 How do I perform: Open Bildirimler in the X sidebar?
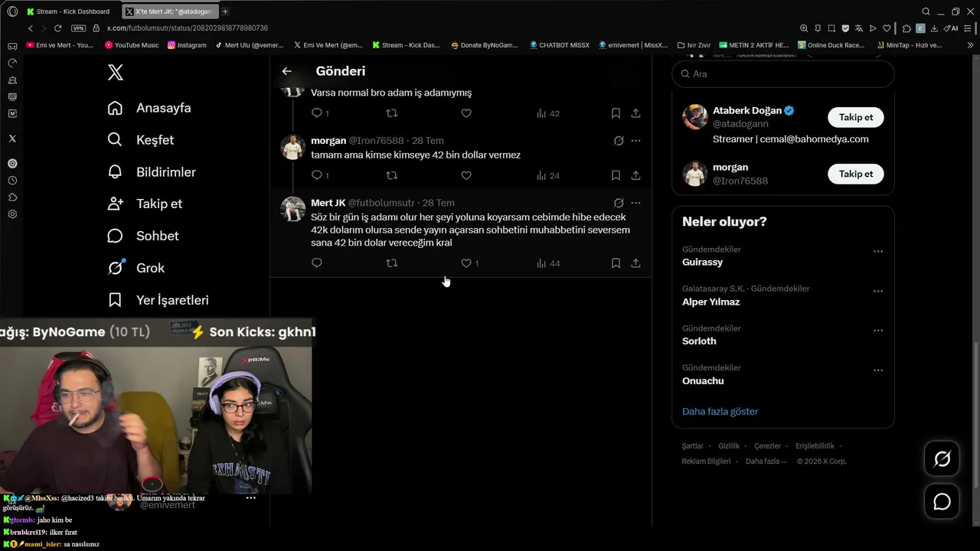coord(152,172)
